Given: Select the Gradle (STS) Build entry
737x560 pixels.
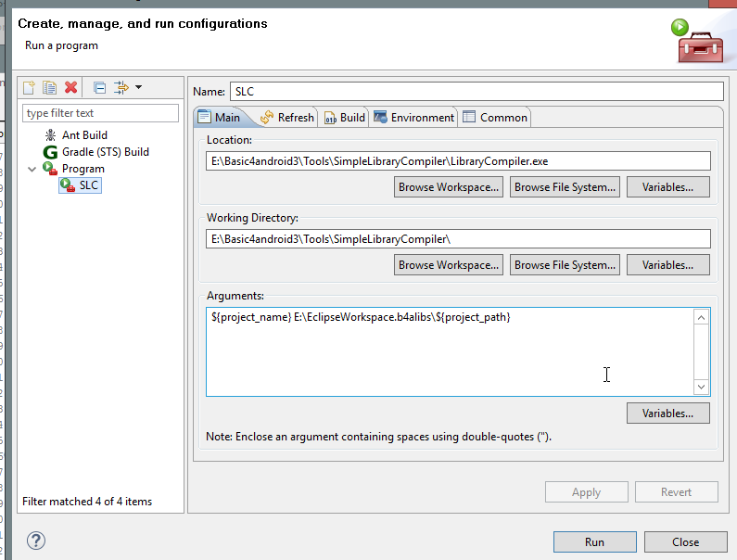Looking at the screenshot, I should (x=105, y=152).
